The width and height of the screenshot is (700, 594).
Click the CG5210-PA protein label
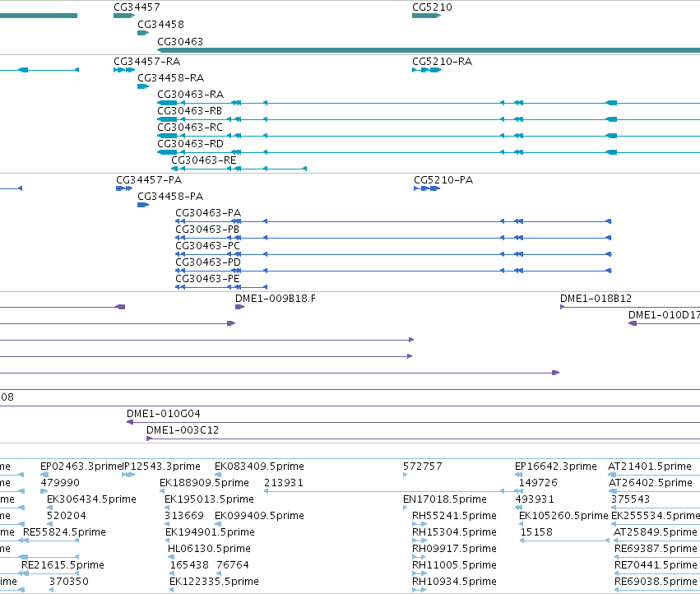pyautogui.click(x=443, y=180)
